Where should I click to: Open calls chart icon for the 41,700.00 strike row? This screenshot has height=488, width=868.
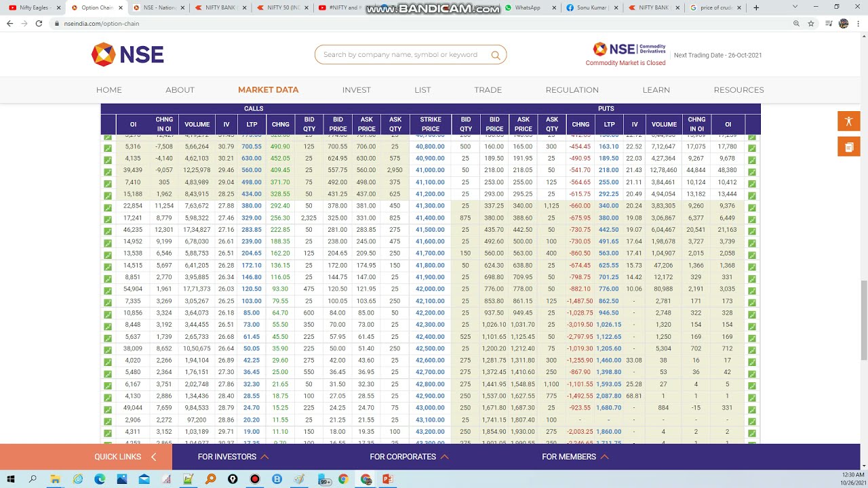[108, 254]
